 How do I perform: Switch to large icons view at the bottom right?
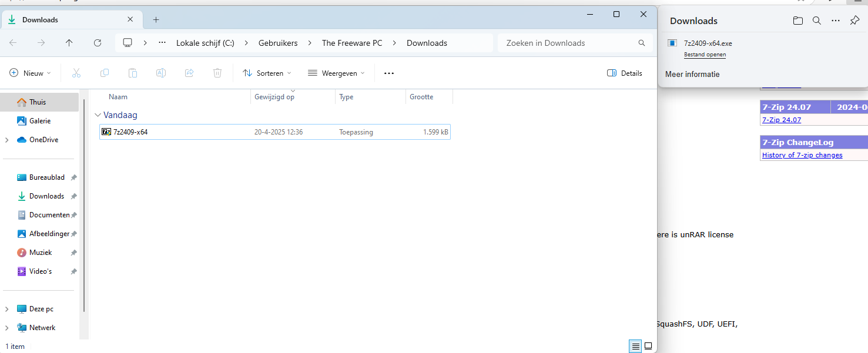[x=648, y=346]
